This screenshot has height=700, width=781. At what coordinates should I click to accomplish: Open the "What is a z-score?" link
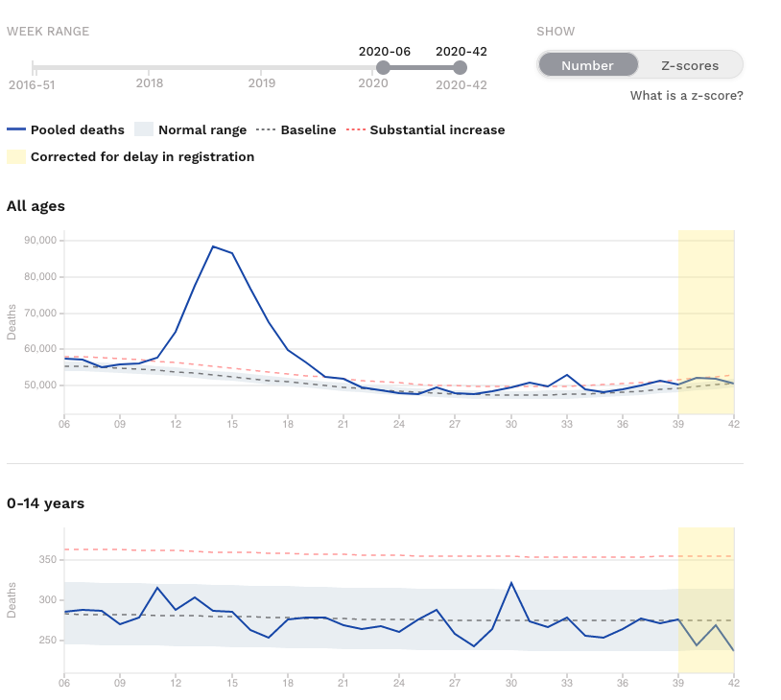tap(686, 96)
